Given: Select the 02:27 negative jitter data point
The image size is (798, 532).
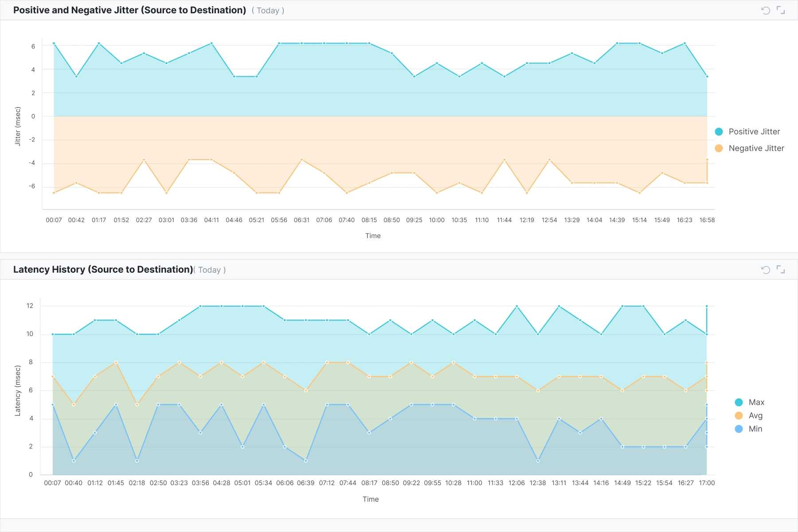Looking at the screenshot, I should 144,160.
